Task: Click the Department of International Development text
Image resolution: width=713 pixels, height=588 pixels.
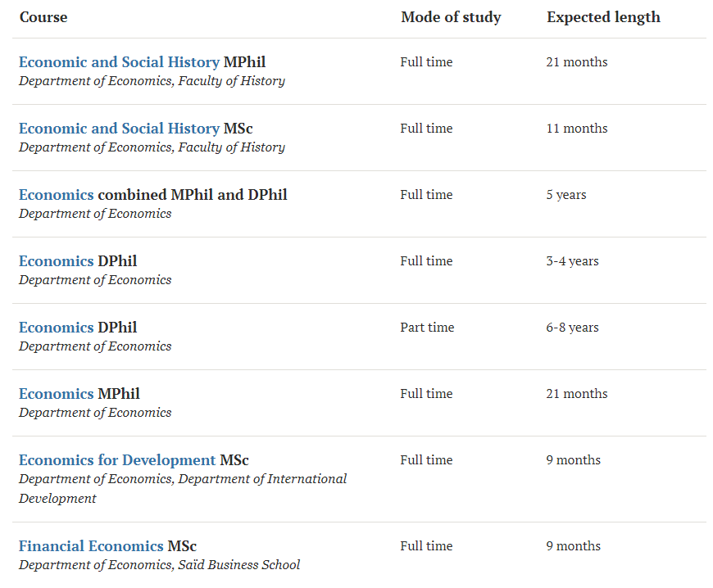Action: coord(183,488)
